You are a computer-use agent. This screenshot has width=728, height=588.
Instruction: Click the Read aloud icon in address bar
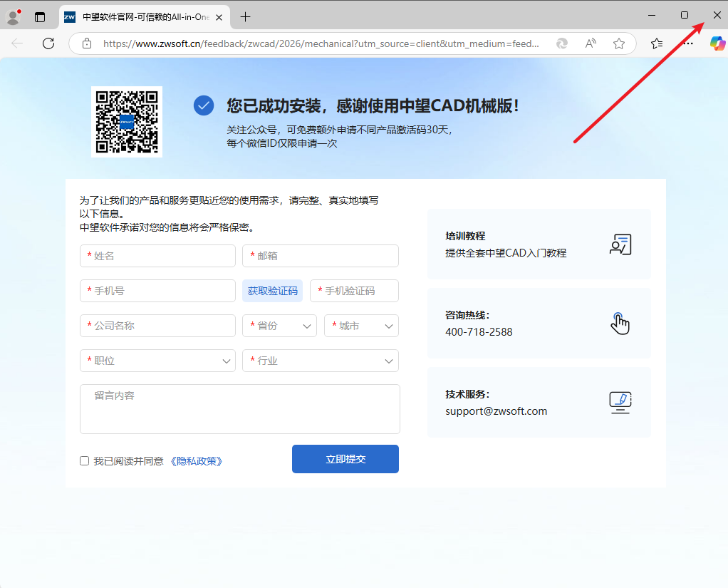[590, 43]
